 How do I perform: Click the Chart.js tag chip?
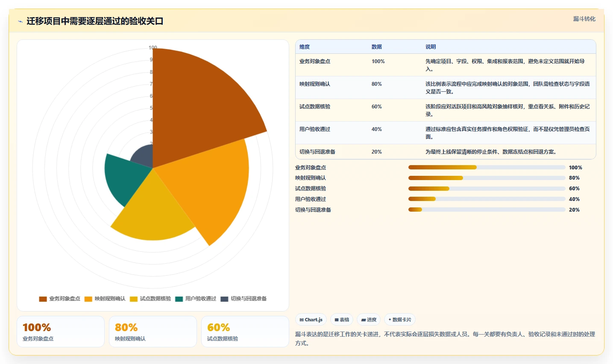tap(311, 320)
